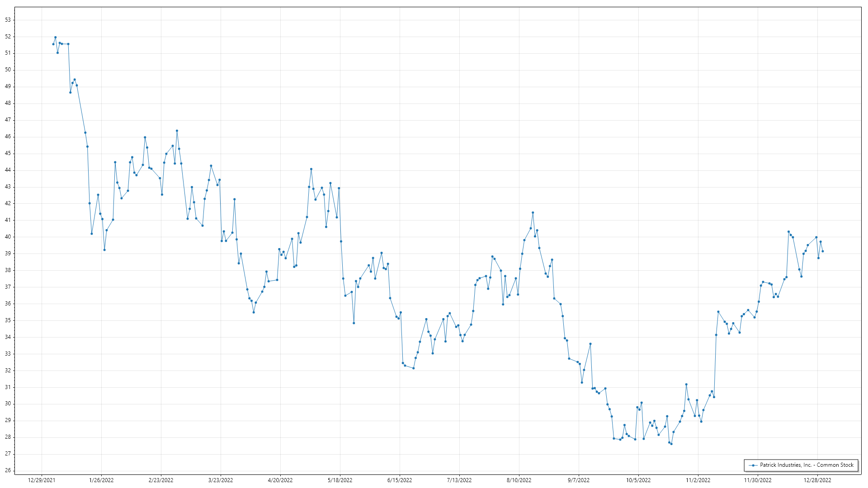Click the 12/28/2022 date label
The height and width of the screenshot is (488, 868).
pyautogui.click(x=817, y=480)
